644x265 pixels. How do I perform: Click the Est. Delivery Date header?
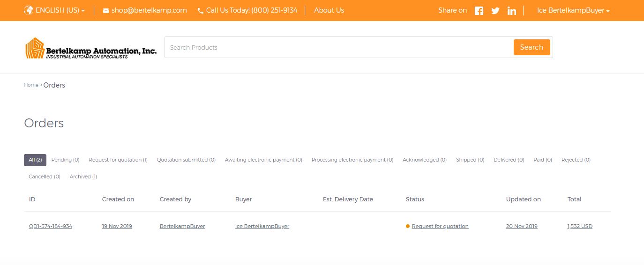coord(348,199)
